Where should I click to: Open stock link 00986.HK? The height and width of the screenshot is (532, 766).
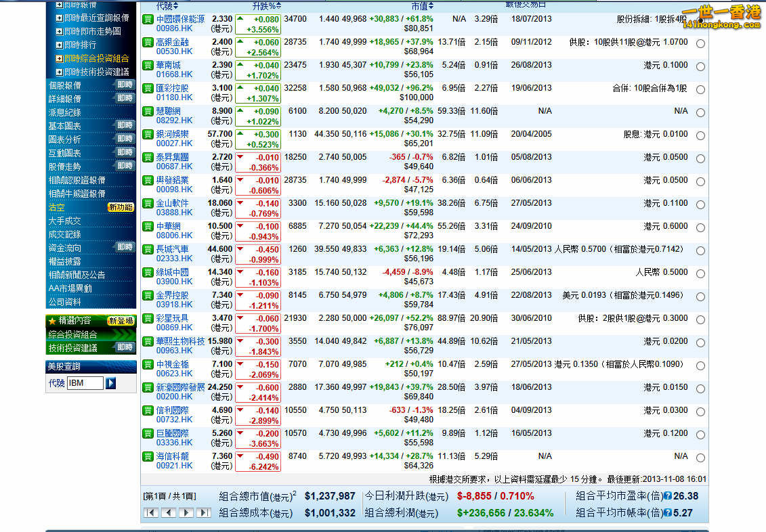click(175, 28)
